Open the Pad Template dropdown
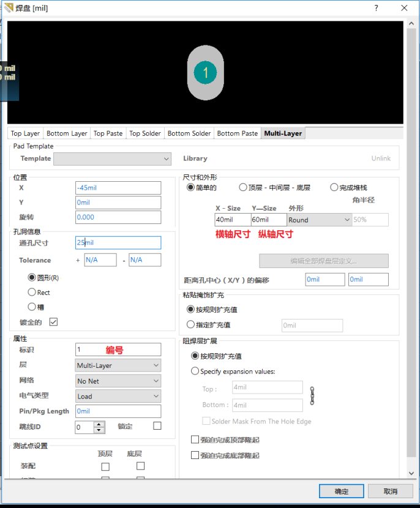420x508 pixels. coord(112,159)
